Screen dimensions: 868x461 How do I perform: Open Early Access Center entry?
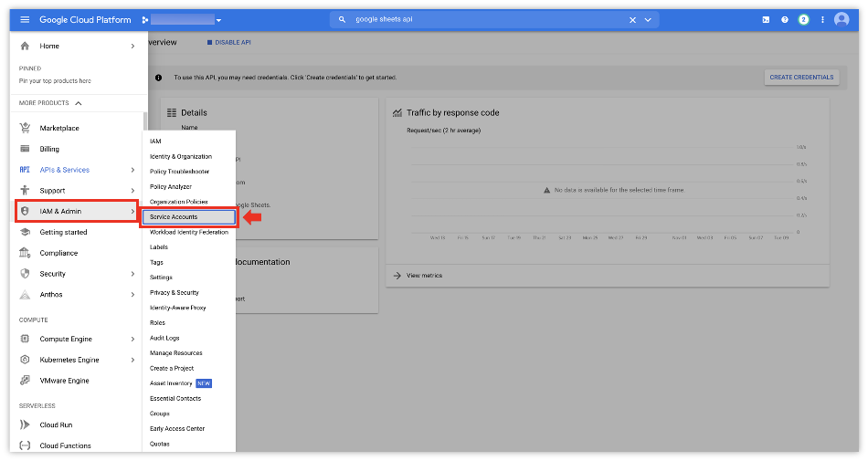tap(177, 428)
